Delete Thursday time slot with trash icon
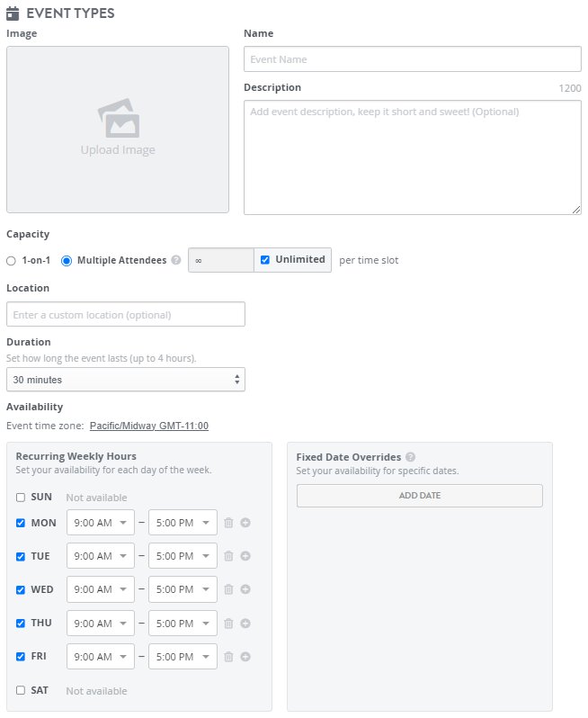This screenshot has width=588, height=718. 228,624
